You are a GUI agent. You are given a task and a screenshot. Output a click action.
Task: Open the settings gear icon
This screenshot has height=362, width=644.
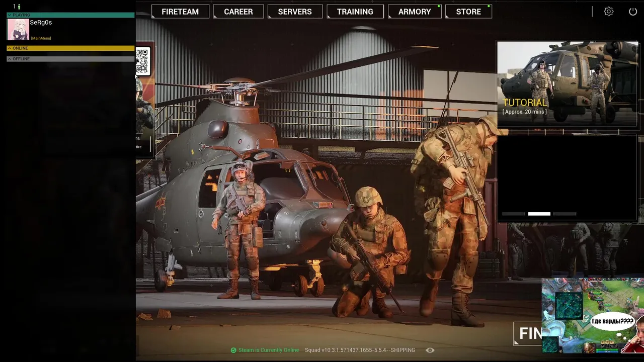[x=609, y=12]
